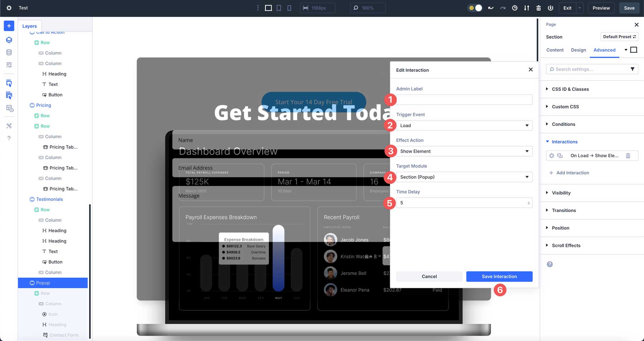Open the Trigger Event dropdown

[x=464, y=125]
